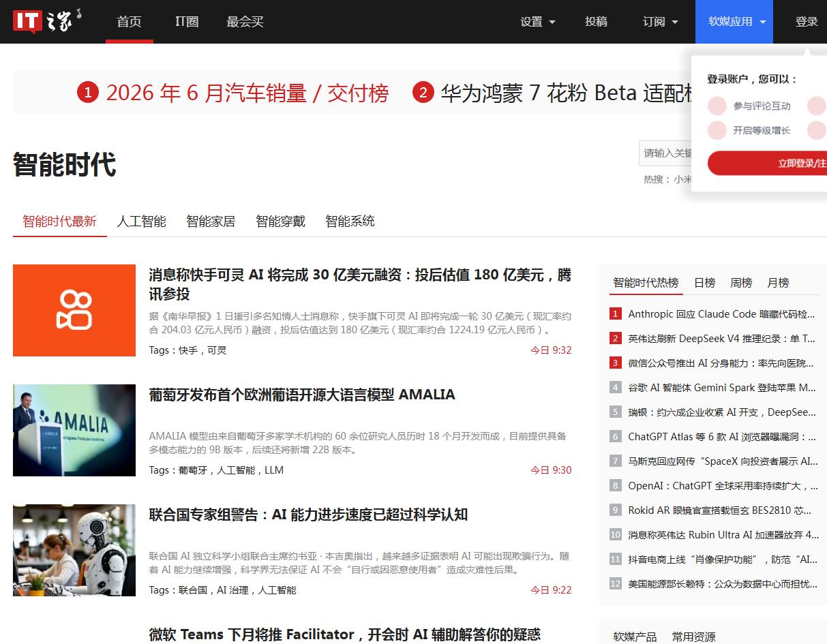
Task: Select the 常用资源 tab
Action: [693, 637]
